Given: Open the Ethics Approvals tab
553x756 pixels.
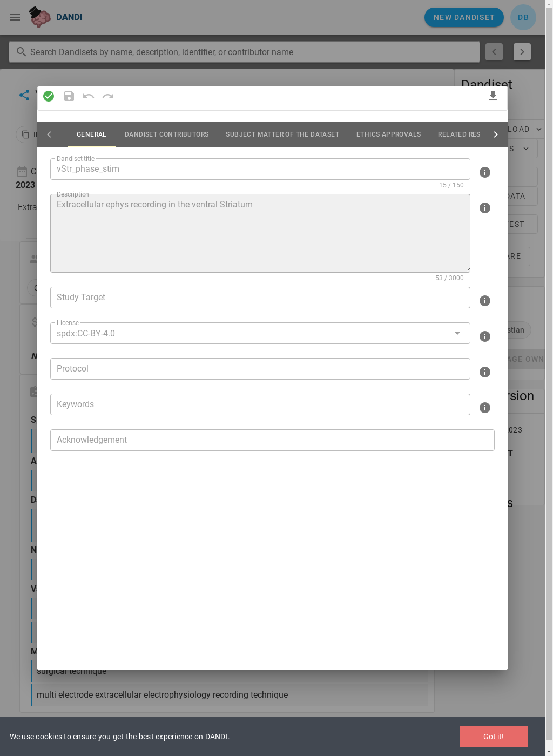Looking at the screenshot, I should coord(389,134).
